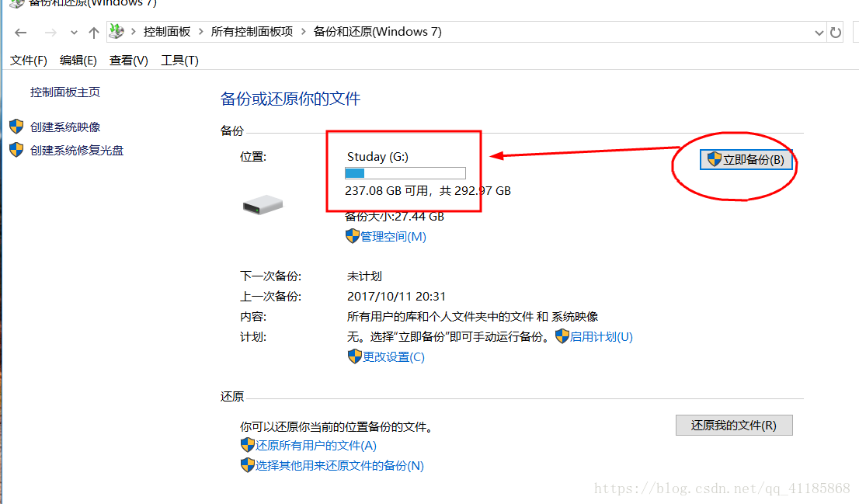The width and height of the screenshot is (859, 504).
Task: Click the 2017/10/11 20:31 last backup date
Action: [x=396, y=297]
